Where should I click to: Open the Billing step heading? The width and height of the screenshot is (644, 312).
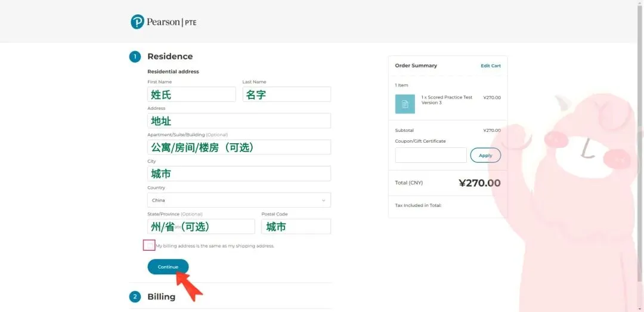tap(162, 297)
